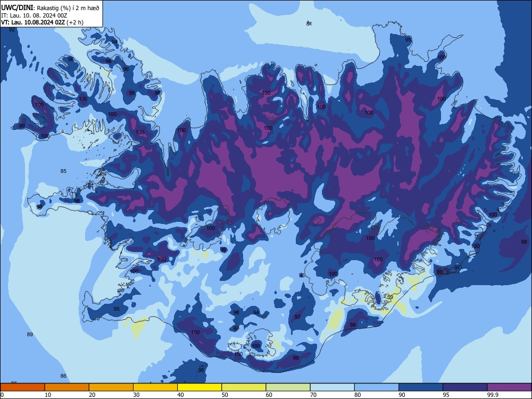This screenshot has width=532, height=399.
Task: Click the bright yellow 40–50 legend swatch
Action: pyautogui.click(x=199, y=387)
